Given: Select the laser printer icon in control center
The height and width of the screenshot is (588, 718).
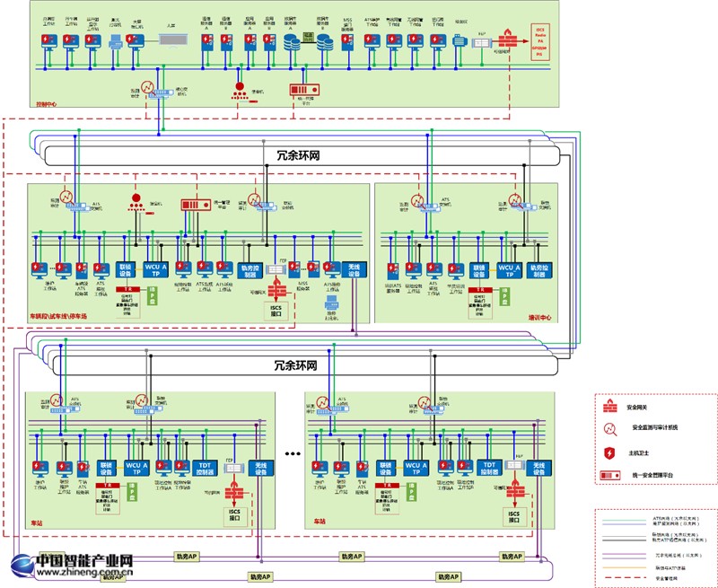Looking at the screenshot, I should (x=114, y=39).
